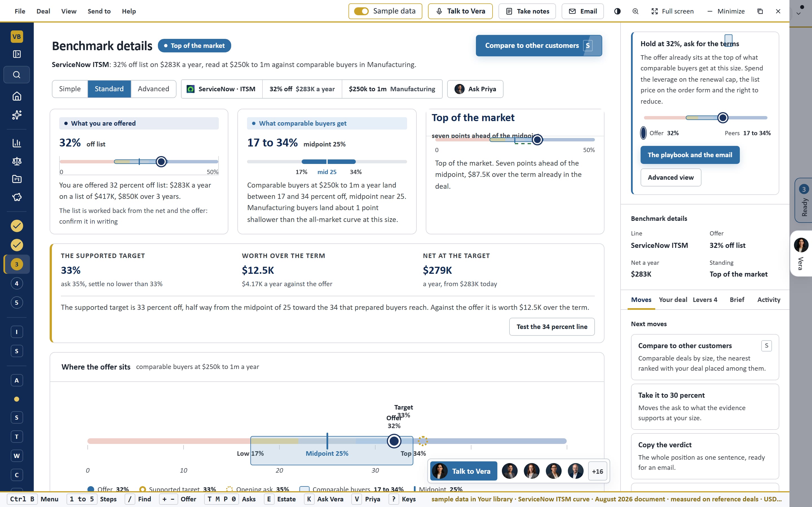Screen dimensions: 812x507
Task: Go to the home icon in sidebar
Action: [16, 96]
